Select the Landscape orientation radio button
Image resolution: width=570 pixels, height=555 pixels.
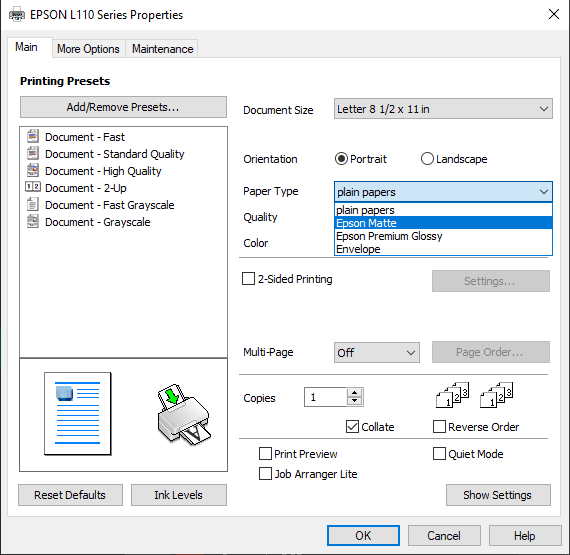(x=427, y=159)
